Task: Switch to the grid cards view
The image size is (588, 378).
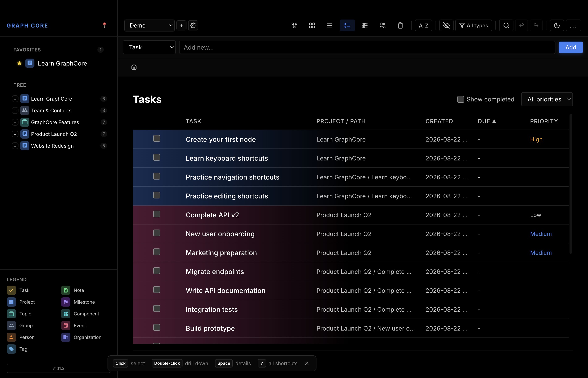Action: [x=312, y=26]
